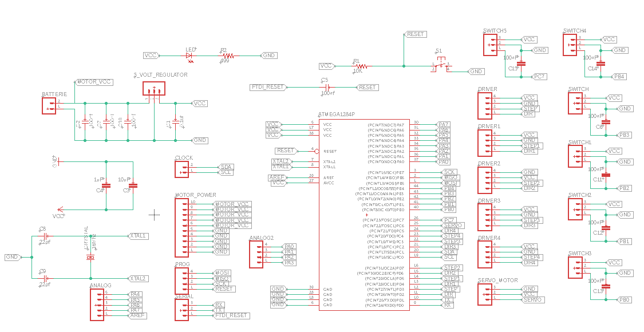Click the SERVO label on SERVO_MOTOR connector
This screenshot has width=644, height=332.
pyautogui.click(x=533, y=300)
